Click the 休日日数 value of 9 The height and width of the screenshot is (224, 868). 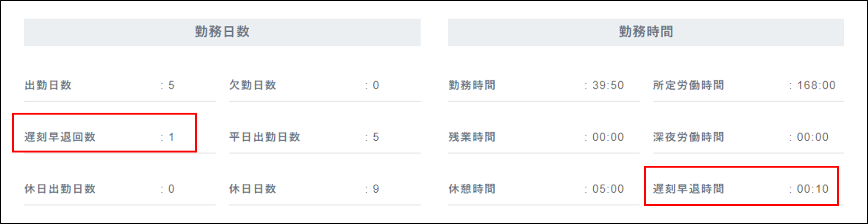[x=376, y=189]
